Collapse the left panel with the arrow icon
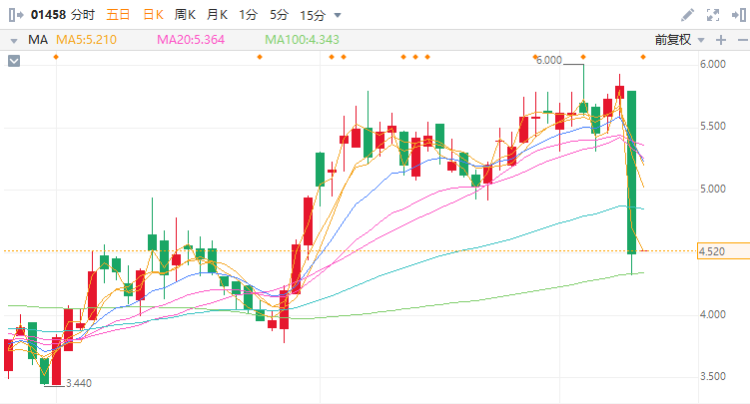 [x=16, y=15]
